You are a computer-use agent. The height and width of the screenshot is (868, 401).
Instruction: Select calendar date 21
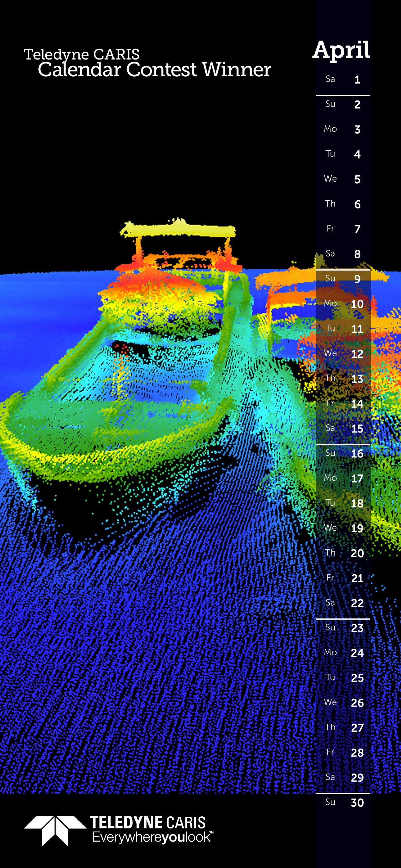click(357, 578)
